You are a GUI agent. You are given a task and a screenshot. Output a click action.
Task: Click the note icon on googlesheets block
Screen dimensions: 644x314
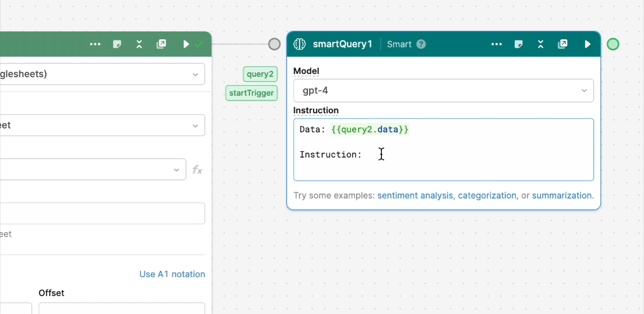pyautogui.click(x=117, y=44)
